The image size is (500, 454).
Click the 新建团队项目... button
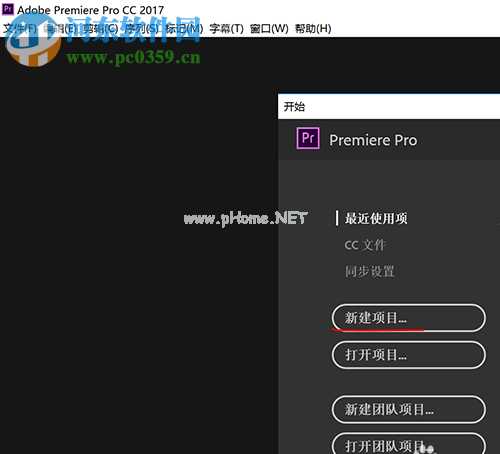[x=409, y=409]
